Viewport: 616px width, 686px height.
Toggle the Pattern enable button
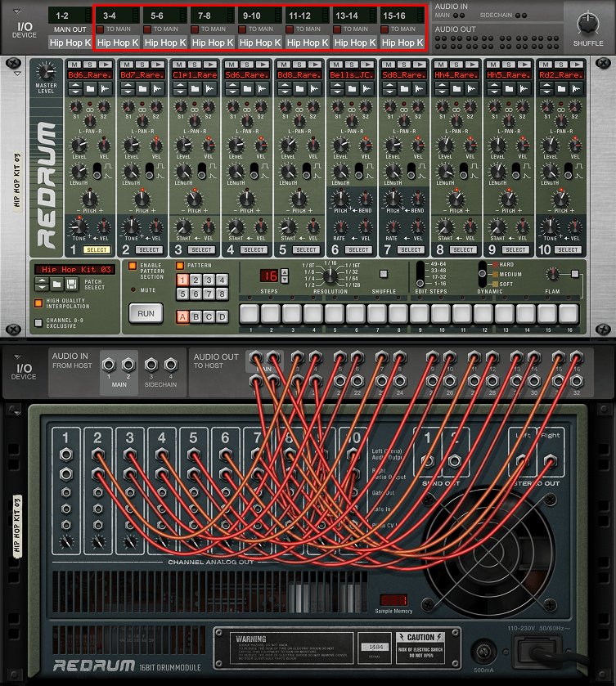pyautogui.click(x=179, y=266)
